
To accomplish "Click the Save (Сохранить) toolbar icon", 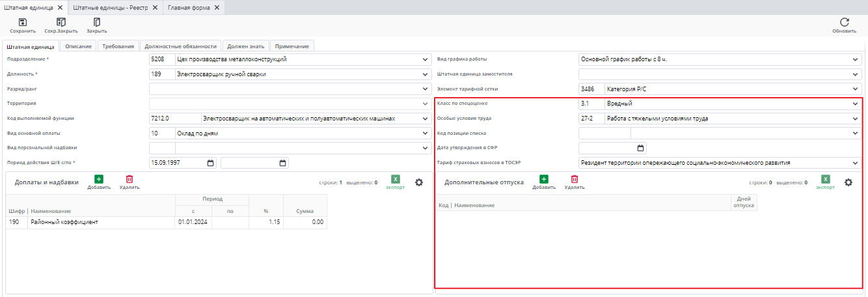I will click(x=23, y=23).
